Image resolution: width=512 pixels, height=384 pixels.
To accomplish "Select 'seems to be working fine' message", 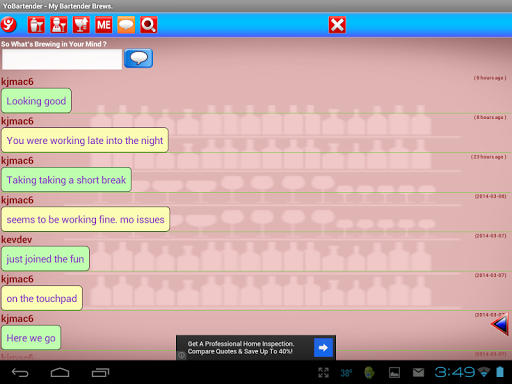I will coord(86,219).
